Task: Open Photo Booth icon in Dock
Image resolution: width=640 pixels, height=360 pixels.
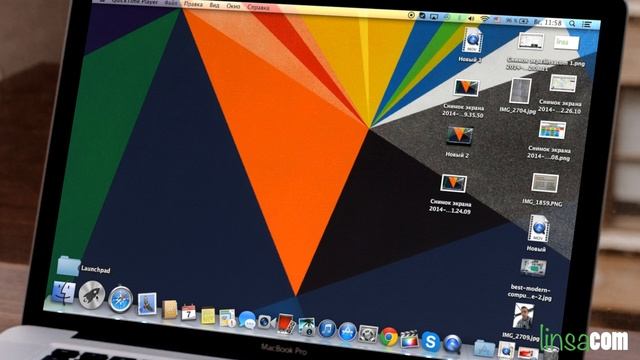Action: pyautogui.click(x=286, y=324)
